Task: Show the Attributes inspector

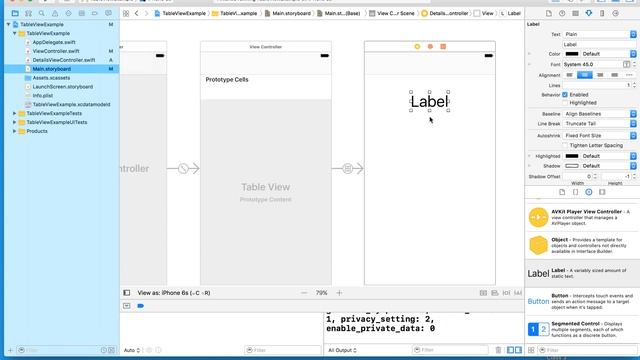Action: pyautogui.click(x=589, y=13)
